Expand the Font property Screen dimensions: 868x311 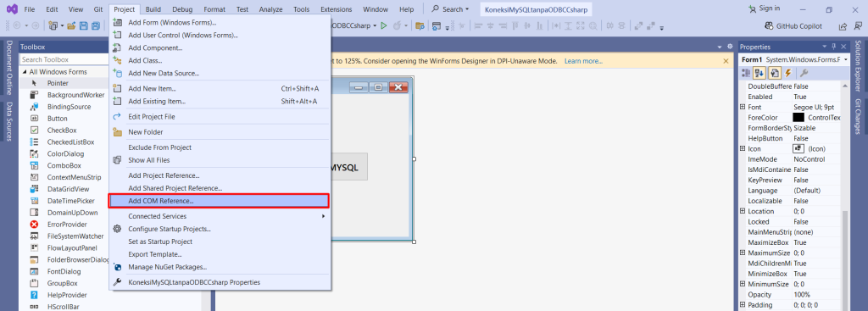pos(743,107)
